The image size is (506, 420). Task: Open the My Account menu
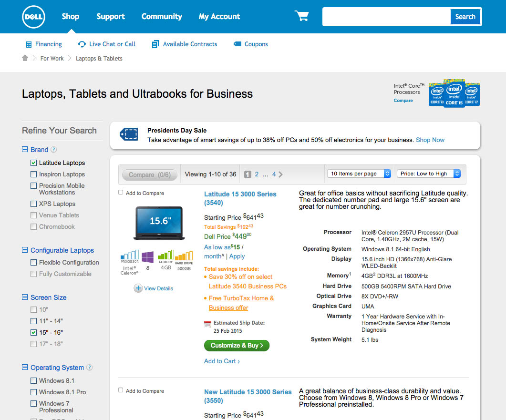click(219, 17)
